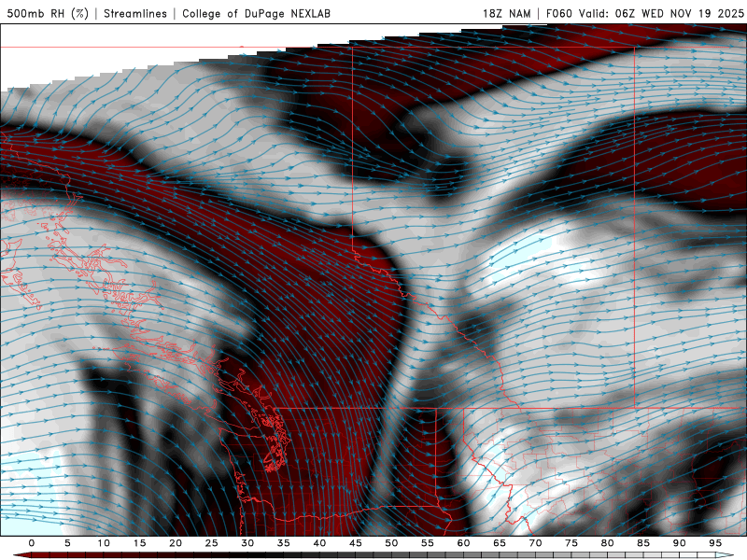747x560 pixels.
Task: Click the '500mb RH (%)' title text
Action: coord(48,13)
